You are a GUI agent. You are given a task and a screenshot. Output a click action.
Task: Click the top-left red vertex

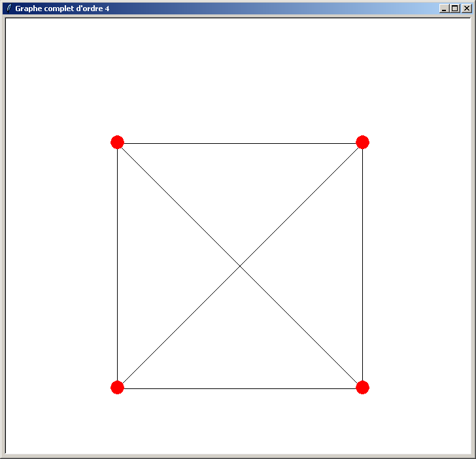coord(117,142)
